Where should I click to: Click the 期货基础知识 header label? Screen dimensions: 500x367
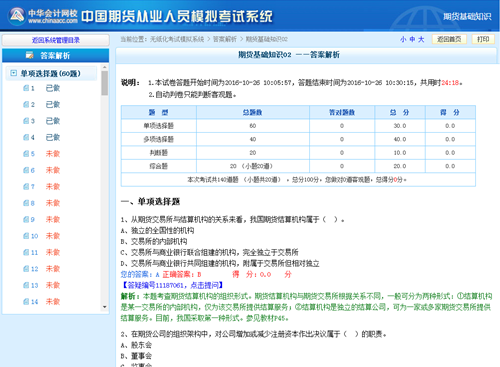467,16
